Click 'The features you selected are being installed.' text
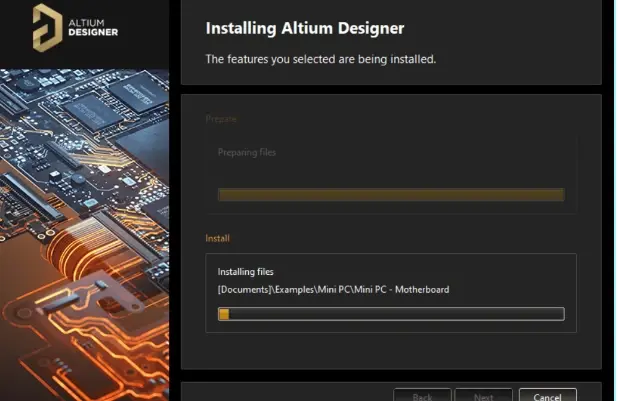618x401 pixels. pyautogui.click(x=321, y=59)
